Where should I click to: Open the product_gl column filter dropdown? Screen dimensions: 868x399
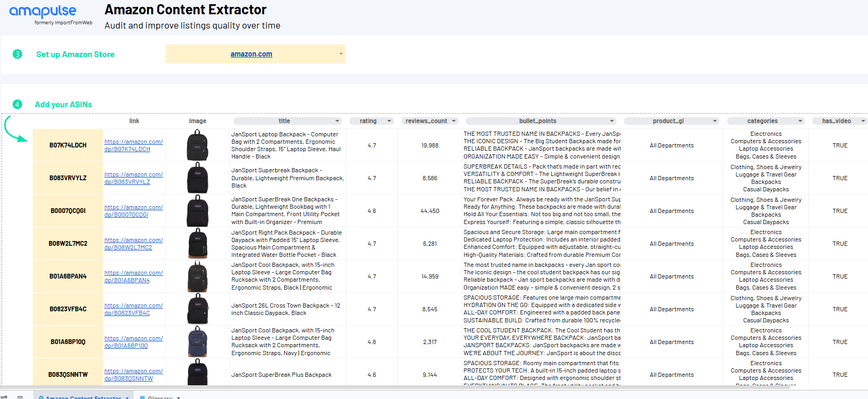[715, 121]
